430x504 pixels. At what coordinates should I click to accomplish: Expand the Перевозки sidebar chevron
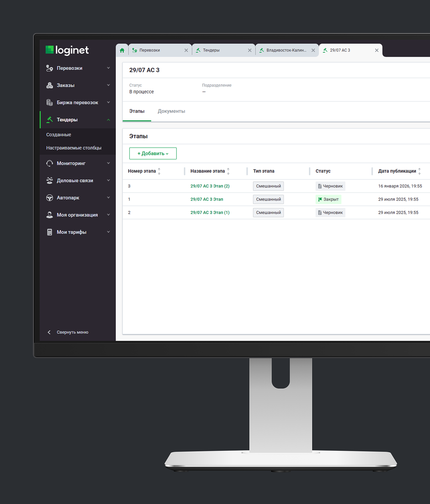[108, 68]
